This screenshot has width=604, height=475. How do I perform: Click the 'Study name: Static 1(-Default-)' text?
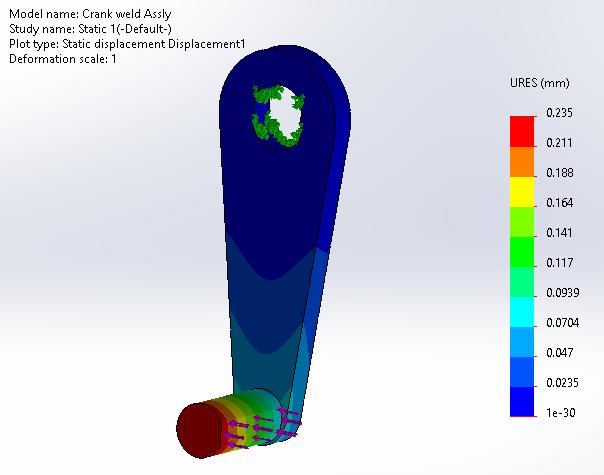pos(90,29)
